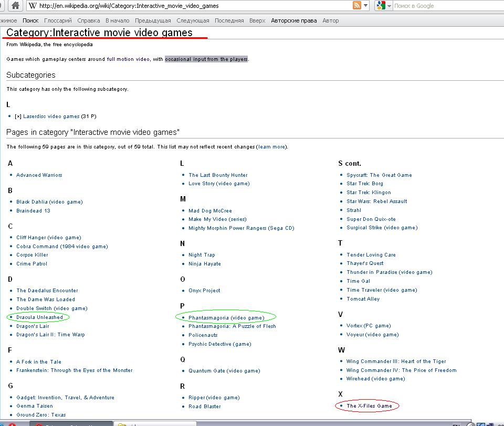Select Следующая navigation item

(x=193, y=20)
